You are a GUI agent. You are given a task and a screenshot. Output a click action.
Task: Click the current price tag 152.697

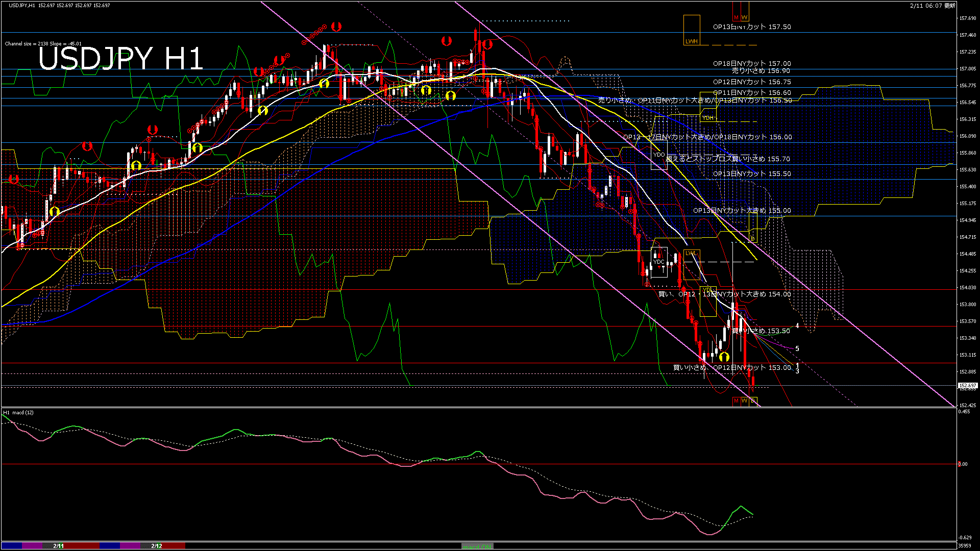(967, 386)
